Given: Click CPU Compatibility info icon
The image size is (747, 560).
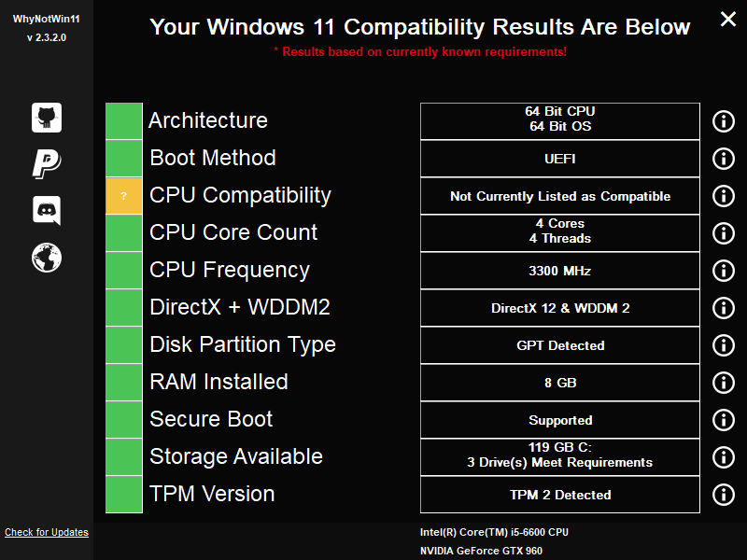Looking at the screenshot, I should pos(723,196).
